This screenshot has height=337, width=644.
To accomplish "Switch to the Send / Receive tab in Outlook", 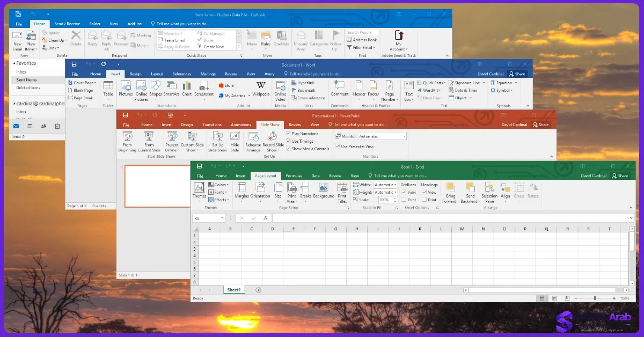I will (x=67, y=24).
